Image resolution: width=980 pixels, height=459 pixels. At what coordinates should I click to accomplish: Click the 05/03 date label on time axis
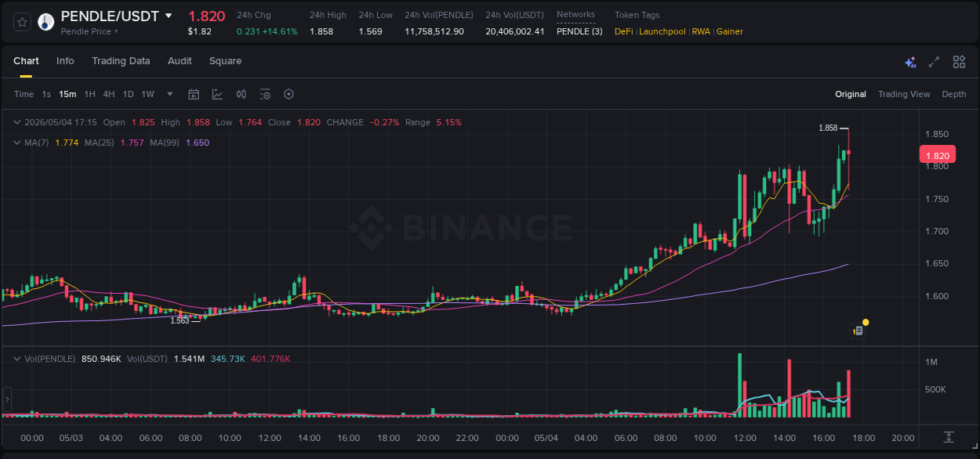(71, 438)
